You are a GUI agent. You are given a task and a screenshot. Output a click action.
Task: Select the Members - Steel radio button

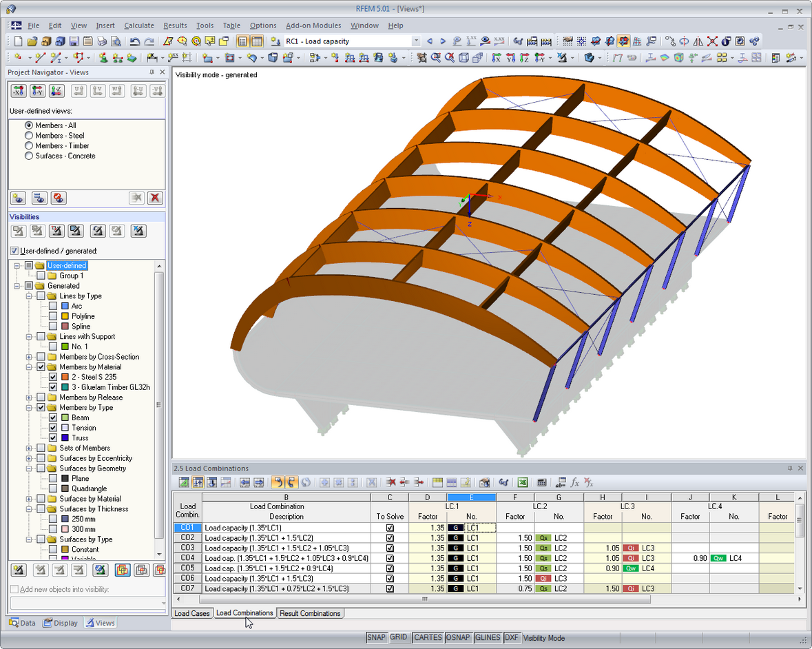(x=29, y=136)
